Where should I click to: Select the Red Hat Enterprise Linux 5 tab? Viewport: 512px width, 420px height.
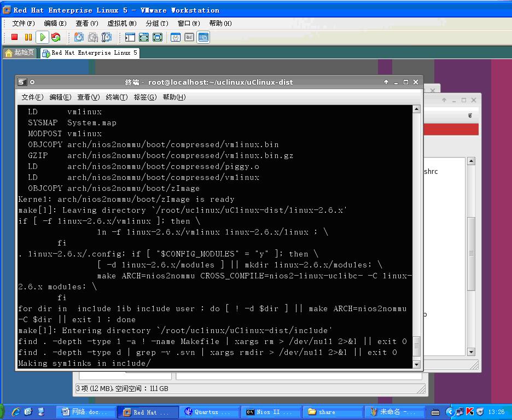[90, 52]
